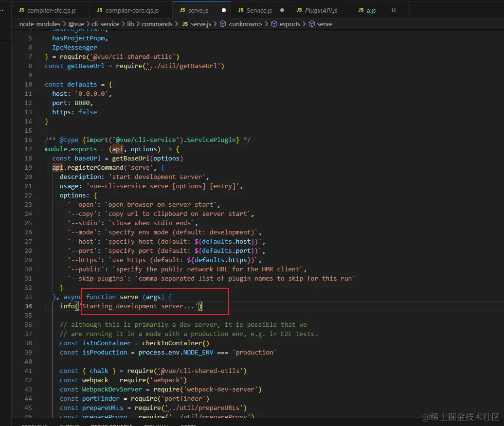Click the 'chalk' identifier on line 41
504x426 pixels.
99,371
